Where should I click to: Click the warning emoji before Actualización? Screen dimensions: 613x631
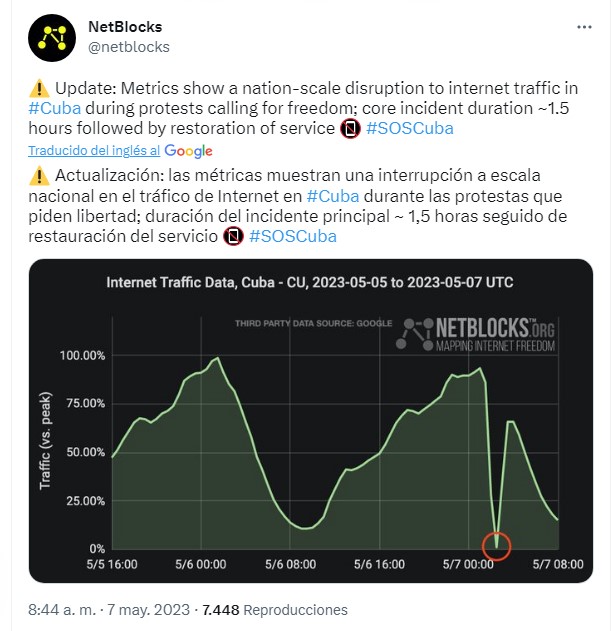tap(39, 176)
